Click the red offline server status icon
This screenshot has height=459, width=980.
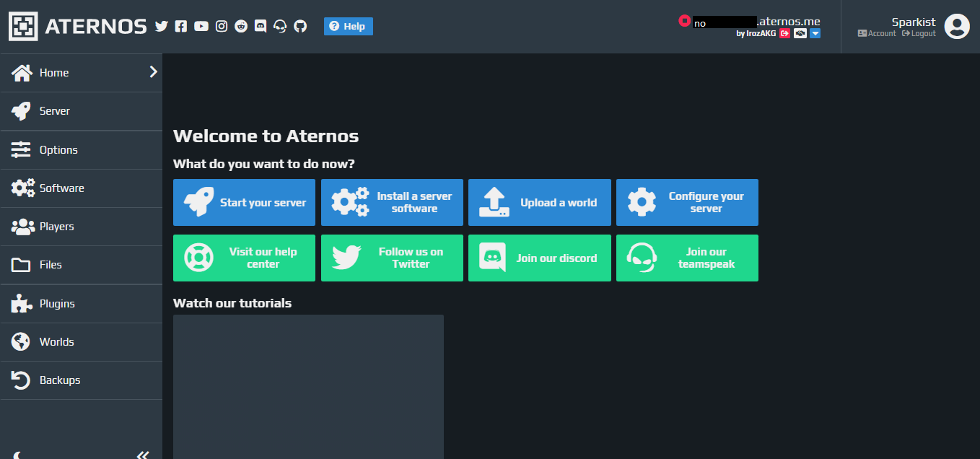coord(685,21)
